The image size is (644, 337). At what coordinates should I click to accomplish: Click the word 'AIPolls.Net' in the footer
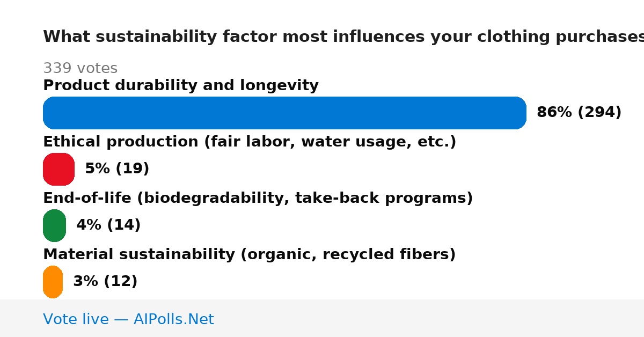[x=173, y=319]
